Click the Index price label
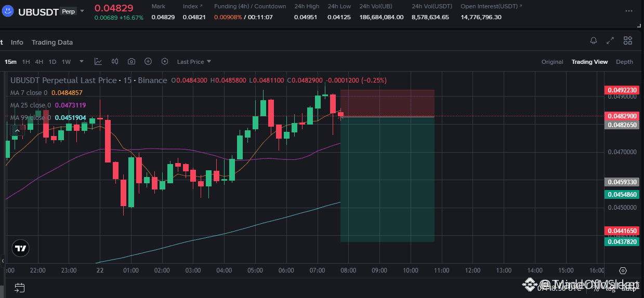 tap(190, 6)
